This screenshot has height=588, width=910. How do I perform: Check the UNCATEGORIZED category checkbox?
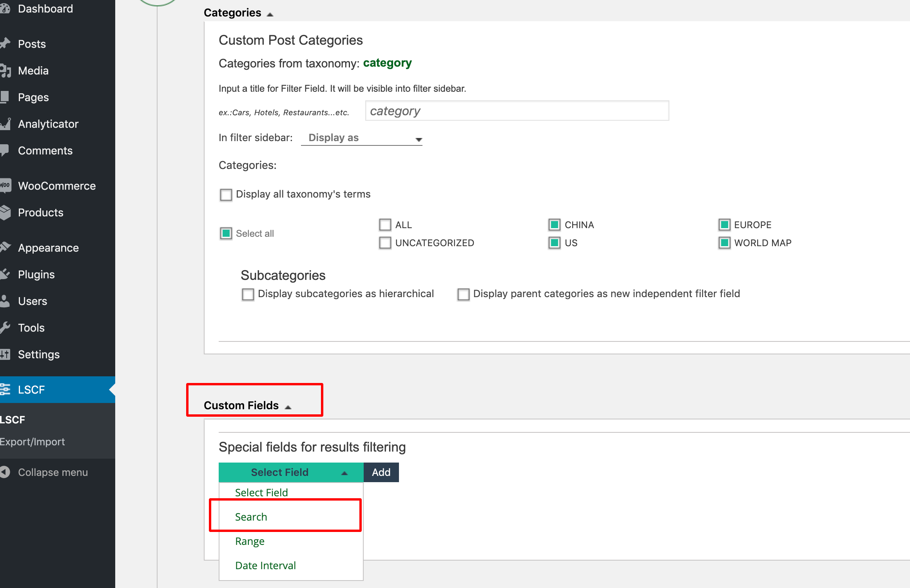click(x=385, y=243)
